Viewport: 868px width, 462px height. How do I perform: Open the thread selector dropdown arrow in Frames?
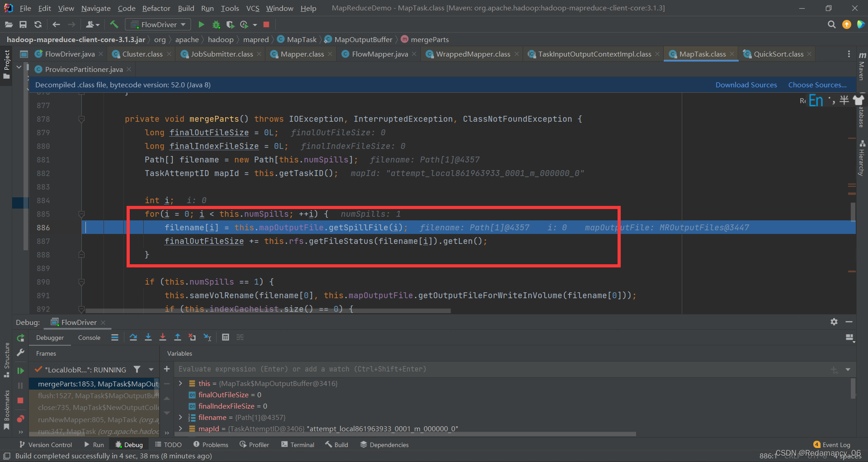[x=151, y=369]
